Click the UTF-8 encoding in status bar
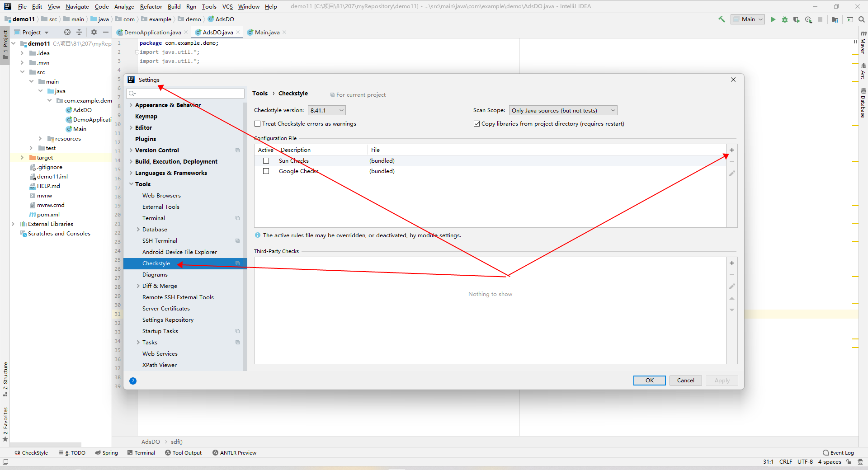 point(805,462)
